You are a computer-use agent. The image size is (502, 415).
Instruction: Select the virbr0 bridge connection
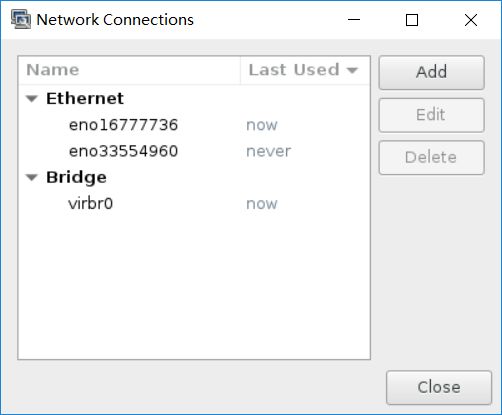[x=194, y=204]
